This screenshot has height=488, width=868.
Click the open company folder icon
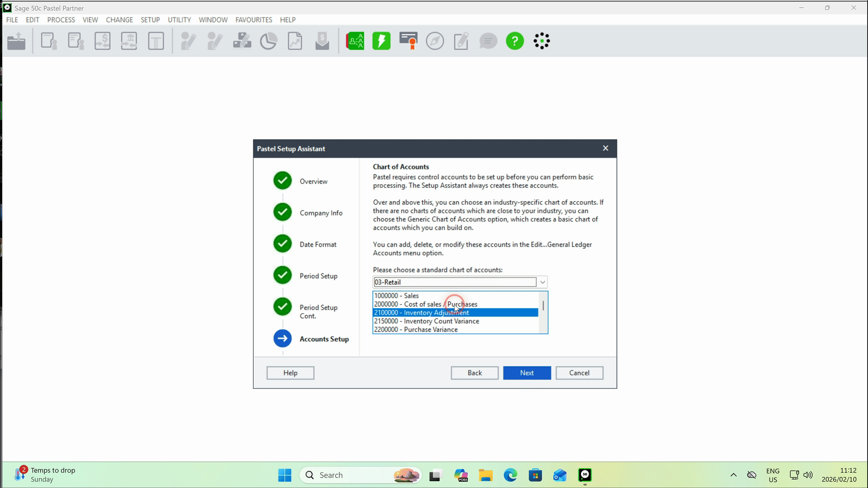point(16,41)
